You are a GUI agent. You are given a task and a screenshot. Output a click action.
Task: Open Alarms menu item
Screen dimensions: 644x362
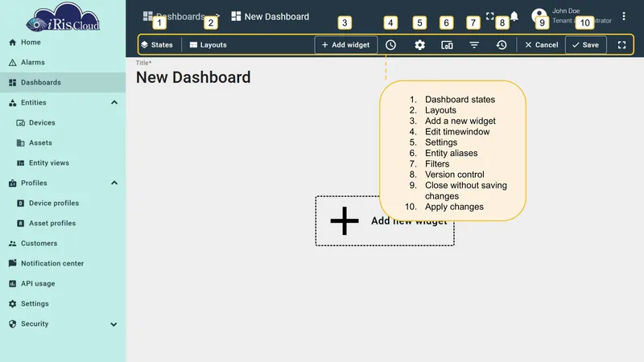(x=63, y=63)
